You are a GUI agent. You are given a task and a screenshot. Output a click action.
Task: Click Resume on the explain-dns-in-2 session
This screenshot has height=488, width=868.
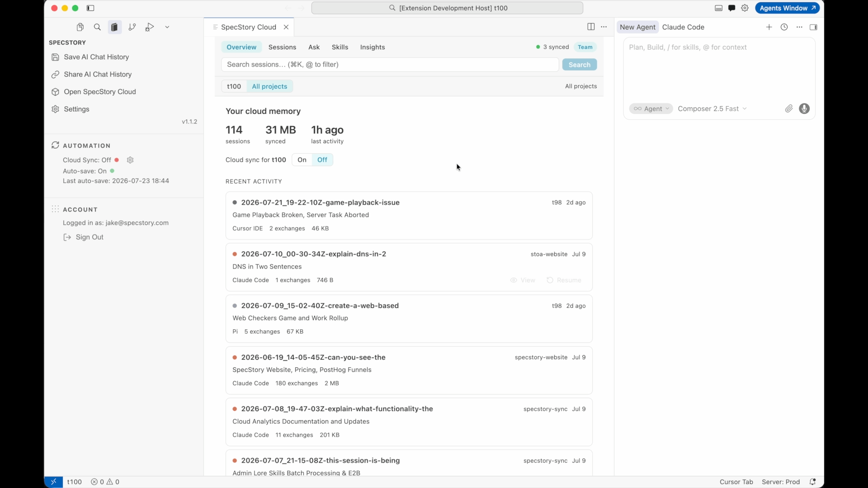click(564, 280)
